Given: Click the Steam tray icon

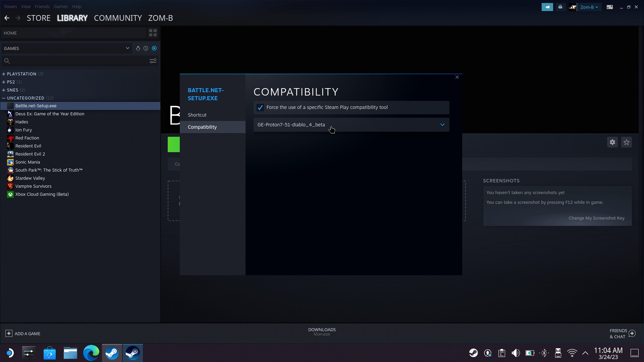Looking at the screenshot, I should click(473, 353).
